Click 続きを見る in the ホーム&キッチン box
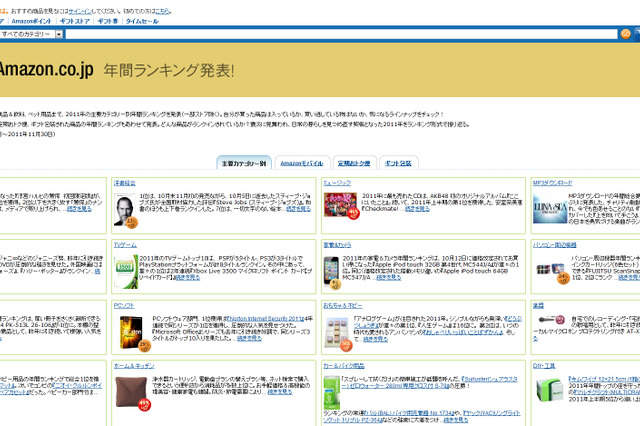Image resolution: width=640 pixels, height=426 pixels. [x=280, y=392]
